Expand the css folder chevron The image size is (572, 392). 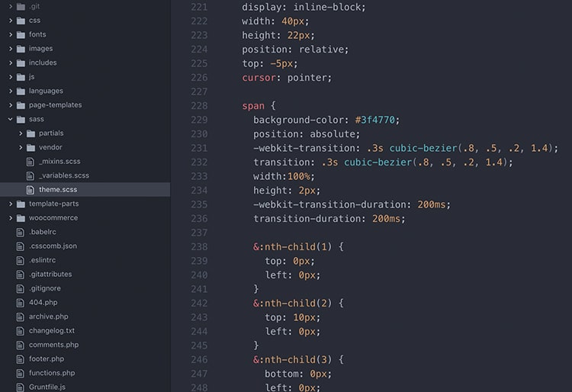tap(11, 21)
